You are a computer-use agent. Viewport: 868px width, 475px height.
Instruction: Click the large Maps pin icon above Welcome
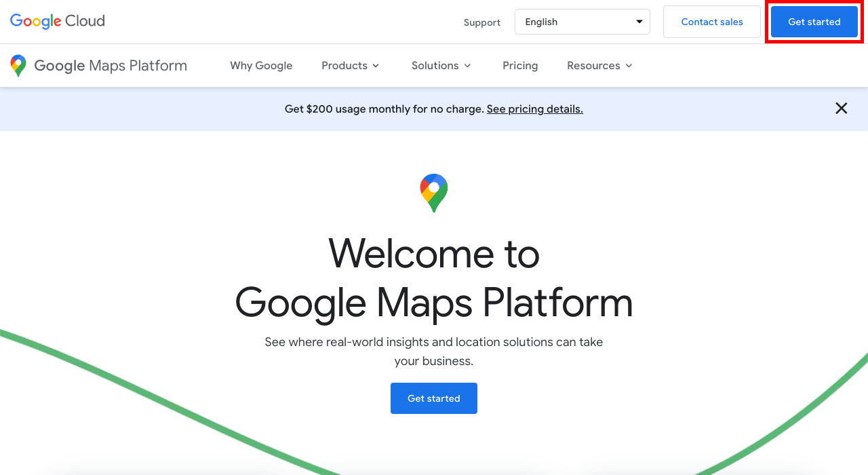click(x=434, y=193)
